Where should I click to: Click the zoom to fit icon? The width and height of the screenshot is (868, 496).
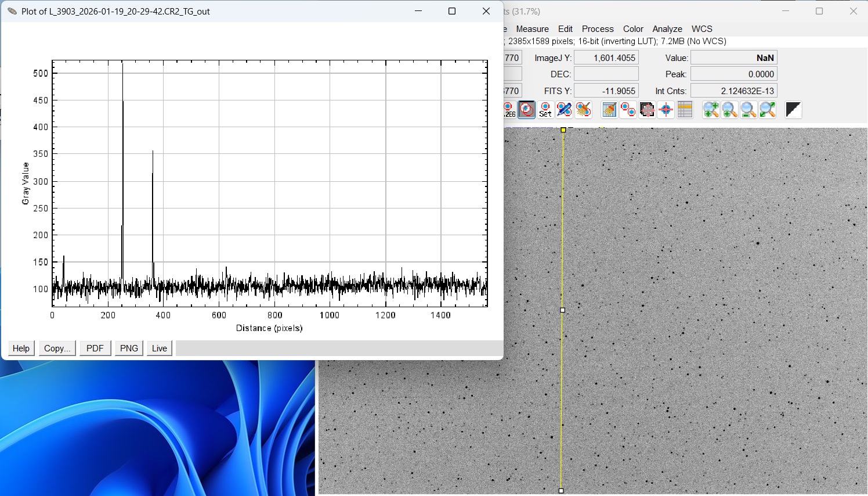(x=768, y=109)
